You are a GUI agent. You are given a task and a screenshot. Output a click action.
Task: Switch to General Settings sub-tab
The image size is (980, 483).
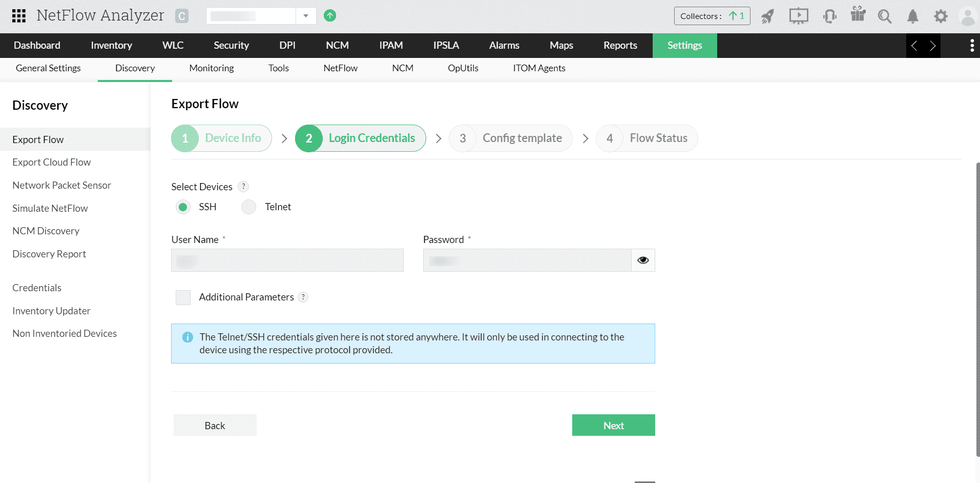coord(48,68)
